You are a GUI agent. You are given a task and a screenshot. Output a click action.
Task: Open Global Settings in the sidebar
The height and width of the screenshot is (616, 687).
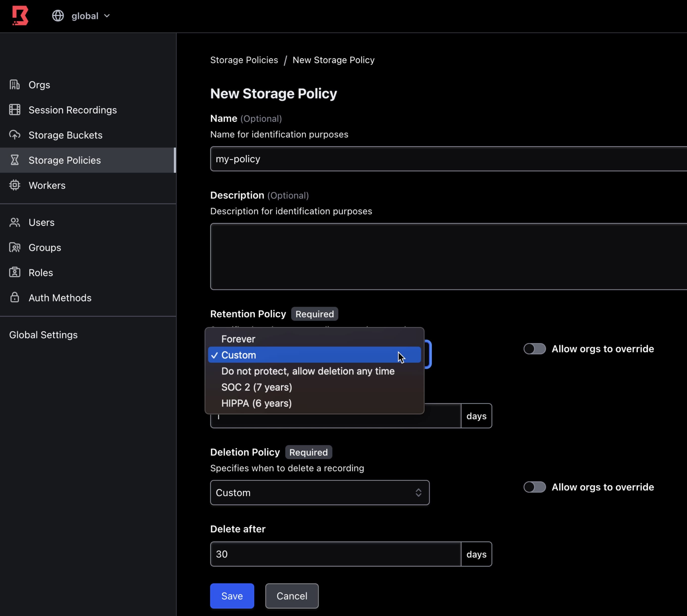point(43,335)
